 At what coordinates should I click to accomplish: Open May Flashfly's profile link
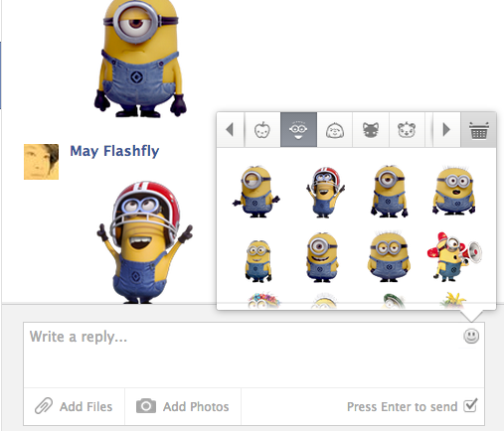[x=114, y=151]
